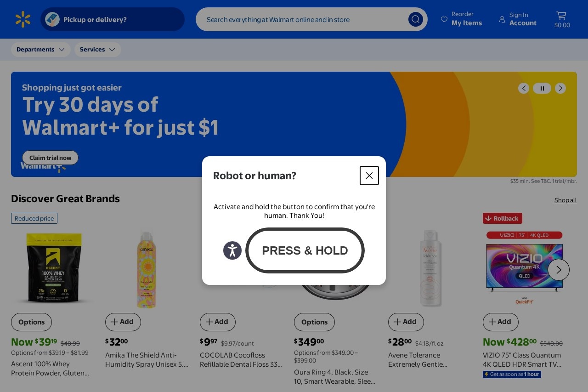Click the Walmart spark logo
The width and height of the screenshot is (588, 392).
23,19
